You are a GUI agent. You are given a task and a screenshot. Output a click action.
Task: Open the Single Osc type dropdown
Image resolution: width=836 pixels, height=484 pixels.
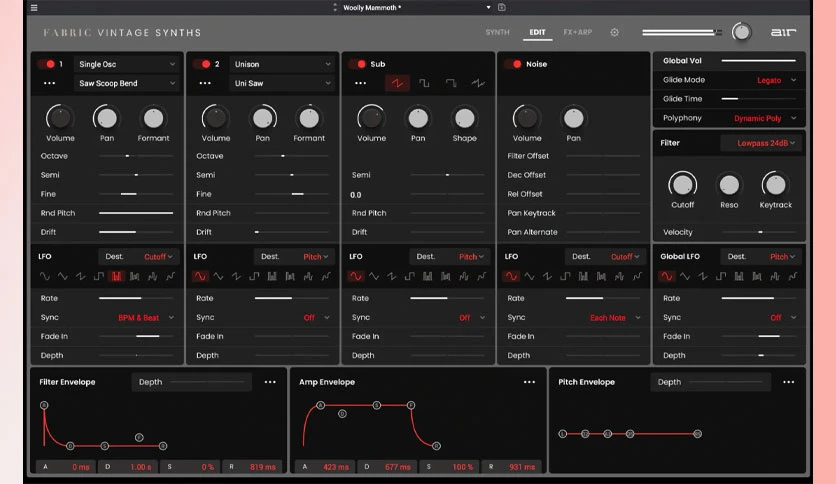point(126,64)
